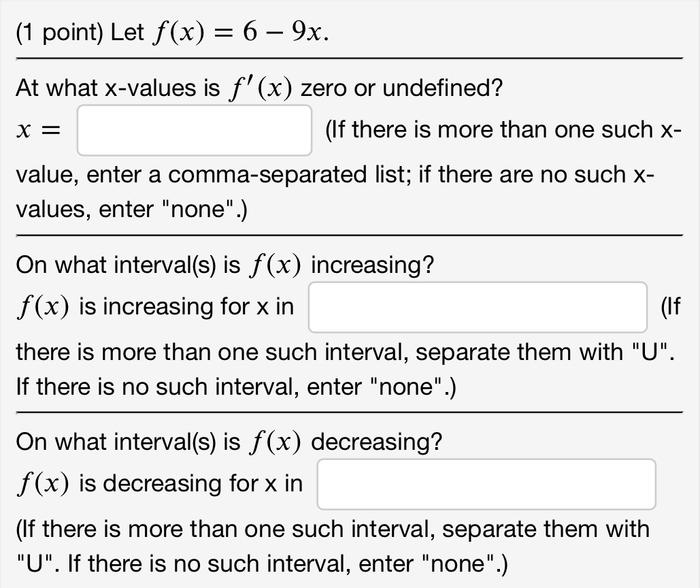Click the "(If" text beside the increasing box
The image size is (700, 588).
click(671, 307)
